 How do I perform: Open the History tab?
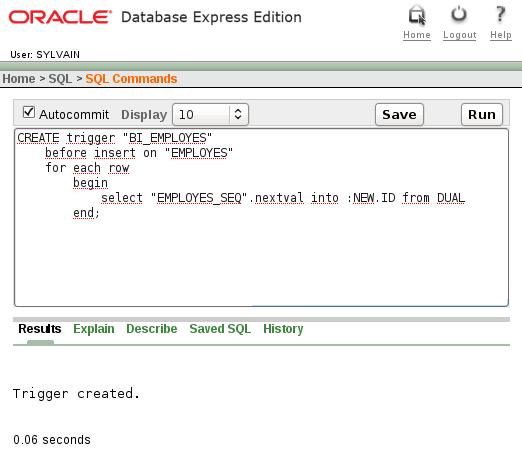(x=283, y=329)
